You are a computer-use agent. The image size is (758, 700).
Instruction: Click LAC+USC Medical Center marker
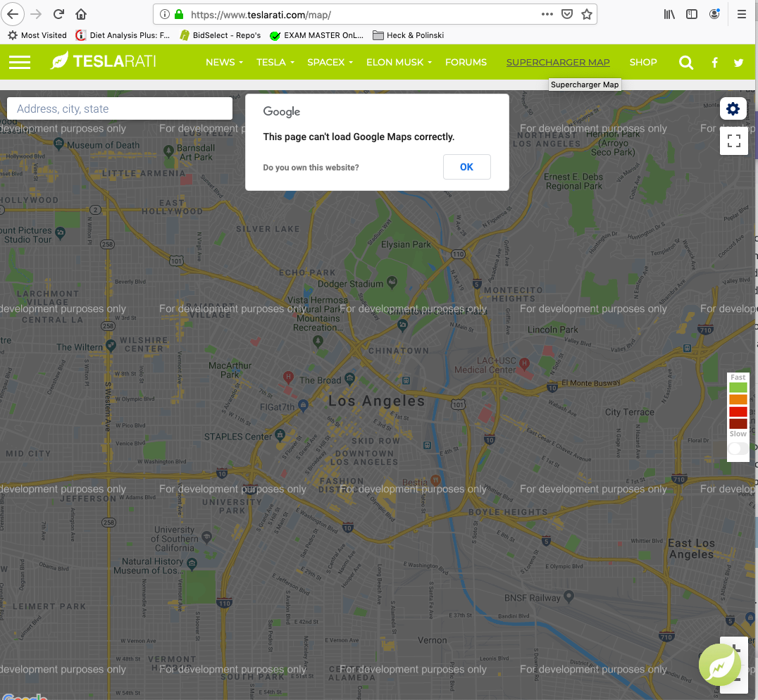click(524, 363)
